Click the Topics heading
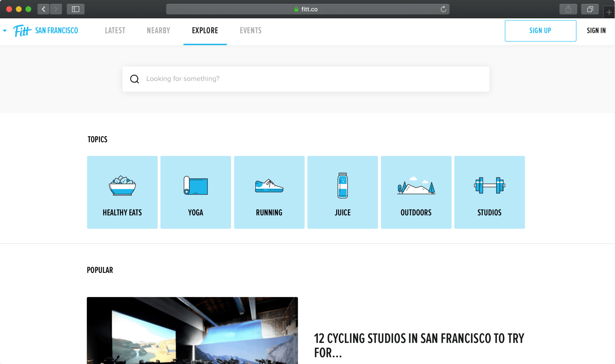Screen dimensions: 615x364 coord(97,139)
